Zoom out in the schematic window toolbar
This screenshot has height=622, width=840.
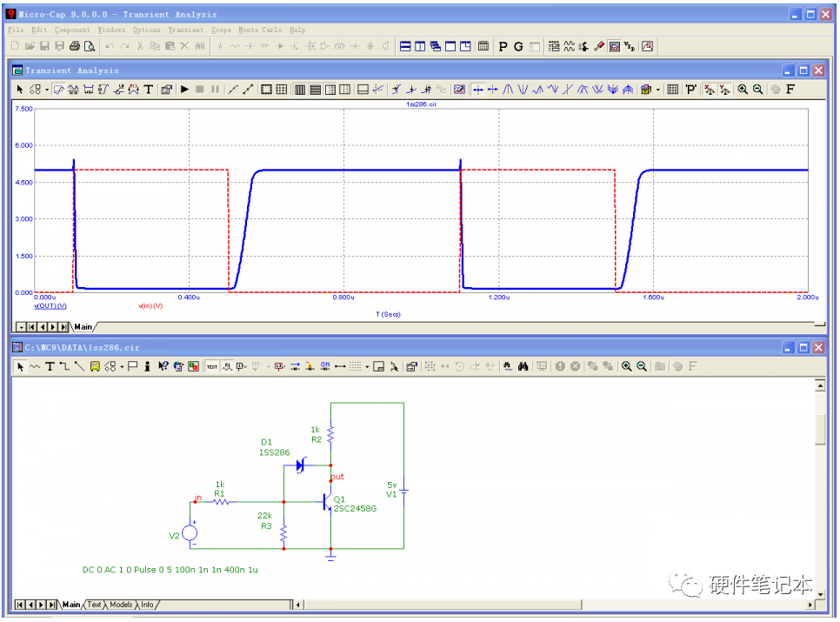pos(641,366)
